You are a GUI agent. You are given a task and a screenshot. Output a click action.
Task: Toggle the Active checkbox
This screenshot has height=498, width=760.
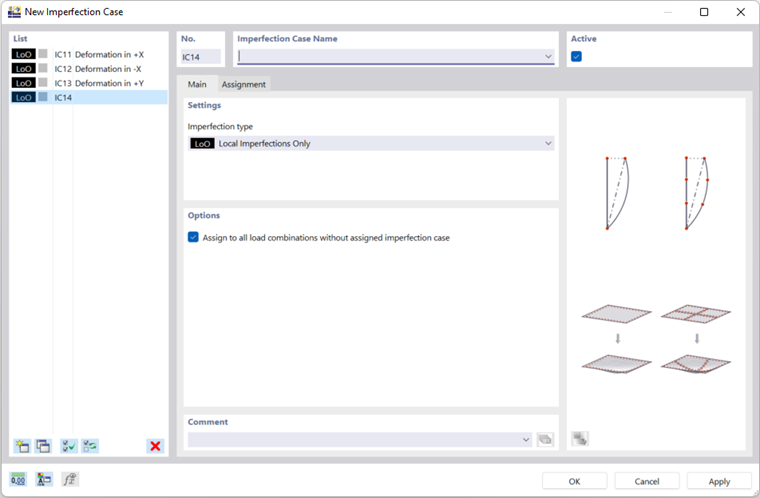[576, 56]
